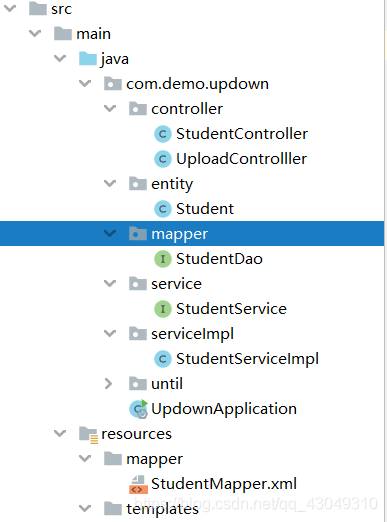Expand the until package

tap(108, 384)
